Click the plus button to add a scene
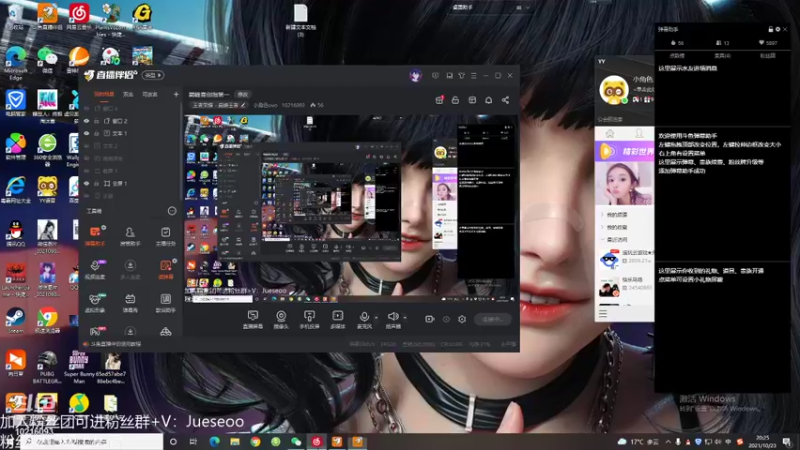Image resolution: width=800 pixels, height=450 pixels. 176,94
